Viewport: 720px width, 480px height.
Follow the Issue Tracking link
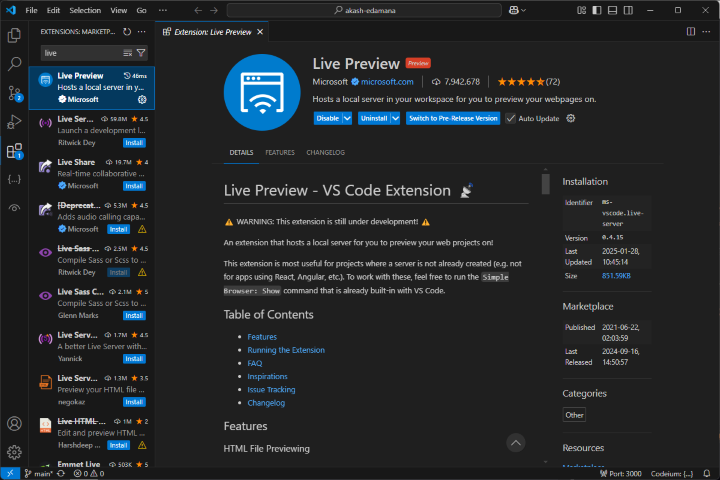[271, 390]
